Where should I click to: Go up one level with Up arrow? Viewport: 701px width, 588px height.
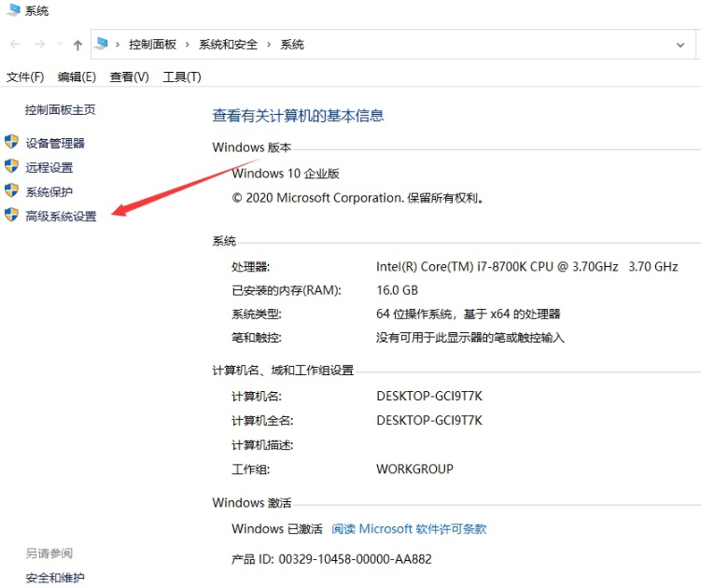coord(77,45)
